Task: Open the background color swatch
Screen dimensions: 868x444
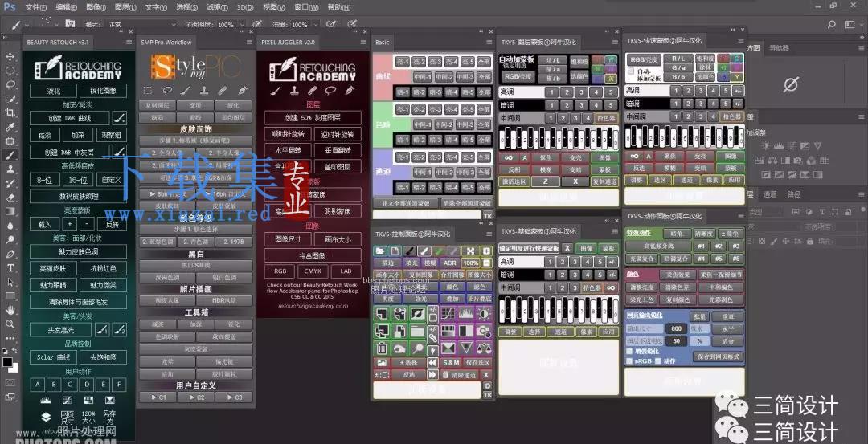Action: click(x=14, y=369)
